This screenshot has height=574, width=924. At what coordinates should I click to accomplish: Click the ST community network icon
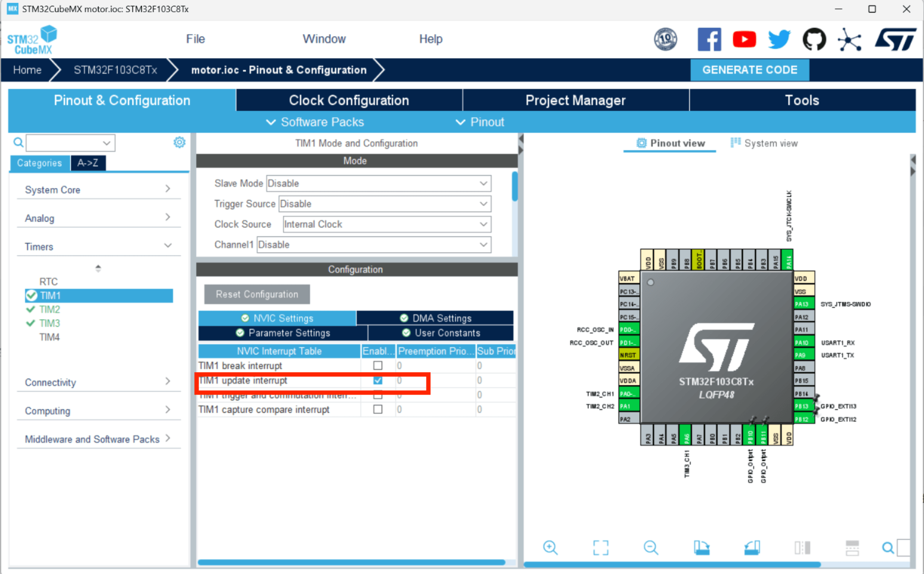(x=849, y=40)
